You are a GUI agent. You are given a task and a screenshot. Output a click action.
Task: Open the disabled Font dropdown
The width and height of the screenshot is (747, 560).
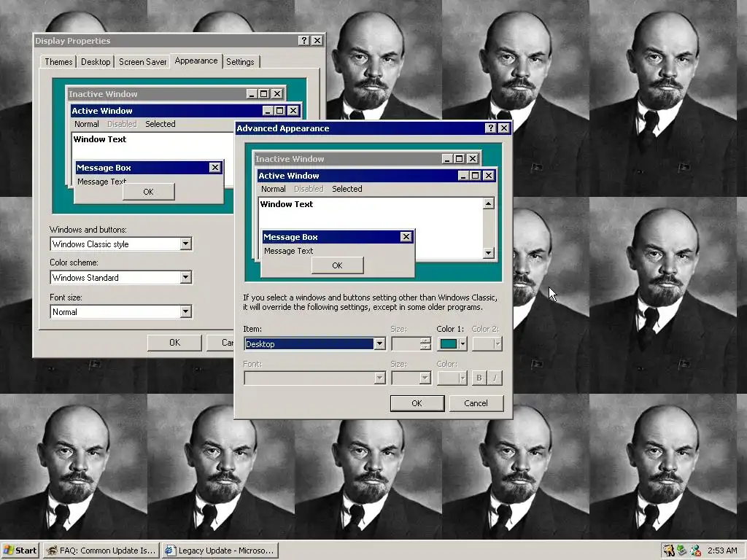pos(314,378)
